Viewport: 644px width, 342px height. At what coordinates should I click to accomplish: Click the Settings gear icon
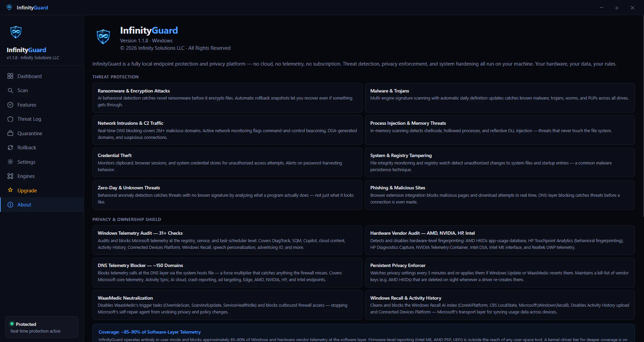click(10, 162)
